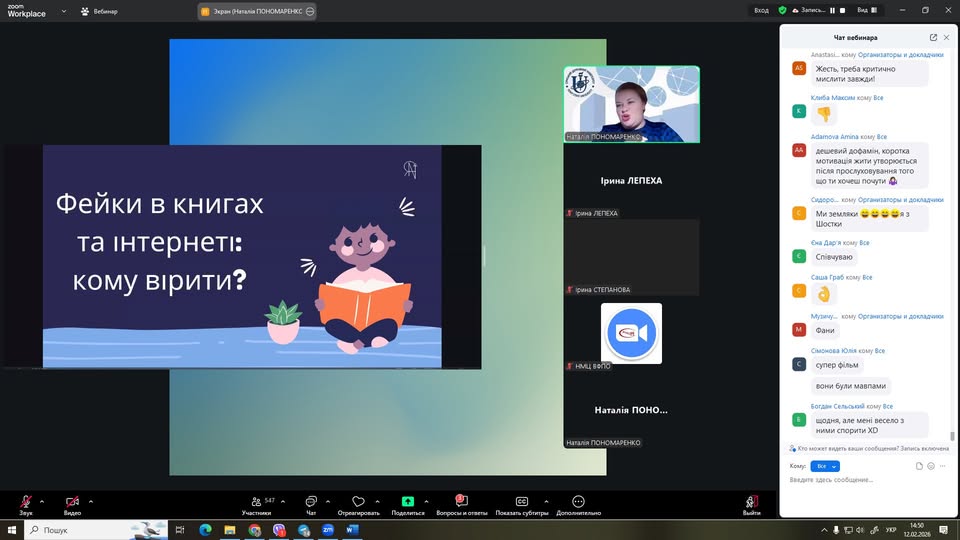Image resolution: width=960 pixels, height=540 pixels.
Task: Open Вопросы и ответы Q&A panel
Action: (461, 502)
